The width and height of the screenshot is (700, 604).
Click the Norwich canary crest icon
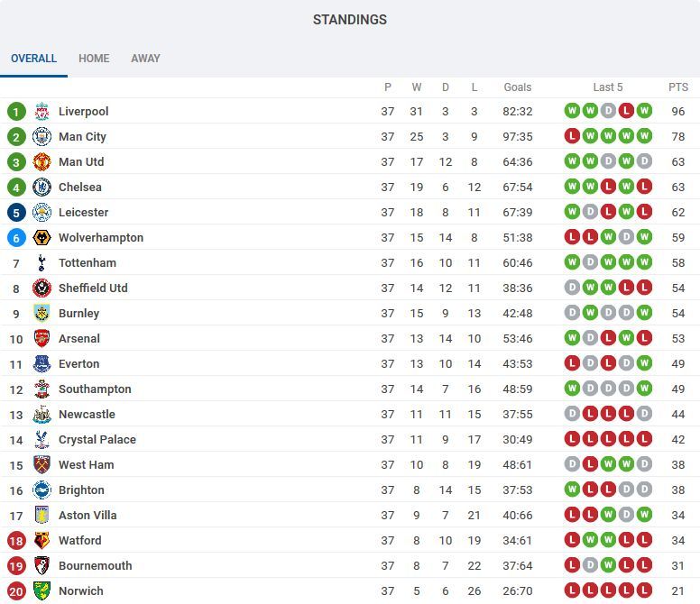click(41, 591)
